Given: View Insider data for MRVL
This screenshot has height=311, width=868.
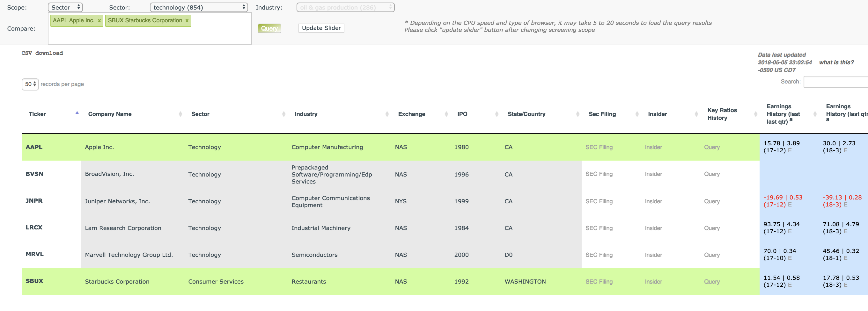Looking at the screenshot, I should coord(653,255).
